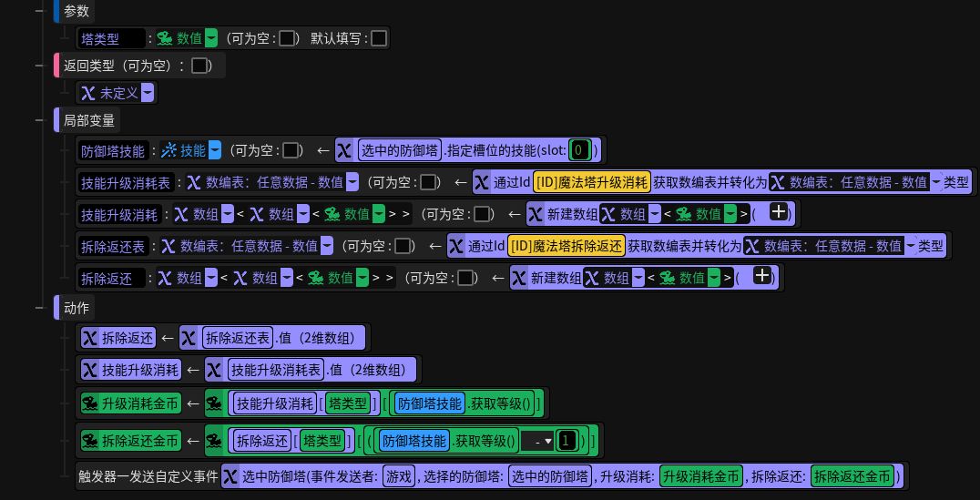This screenshot has width=980, height=500.
Task: Collapse the 返回类型 section
Action: click(39, 66)
